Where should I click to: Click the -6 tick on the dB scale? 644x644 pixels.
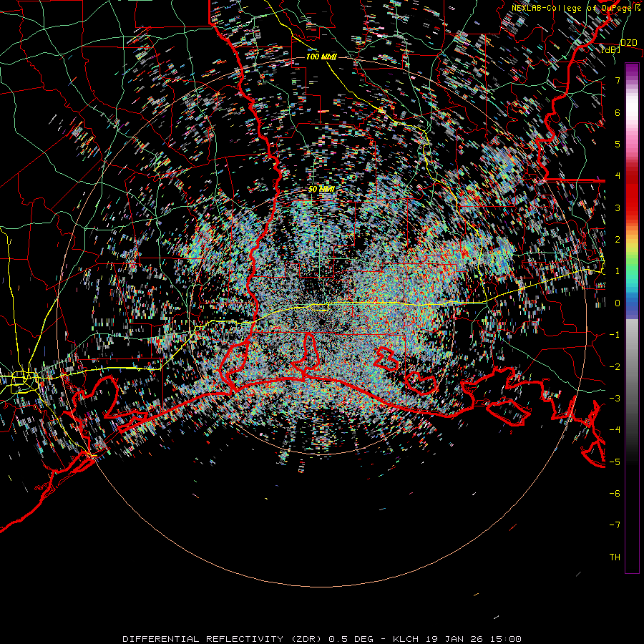pyautogui.click(x=615, y=494)
